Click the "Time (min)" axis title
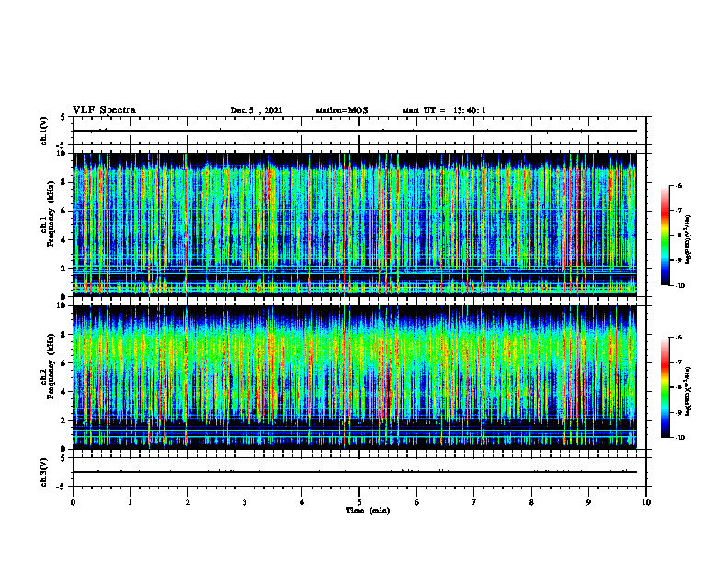 point(368,511)
